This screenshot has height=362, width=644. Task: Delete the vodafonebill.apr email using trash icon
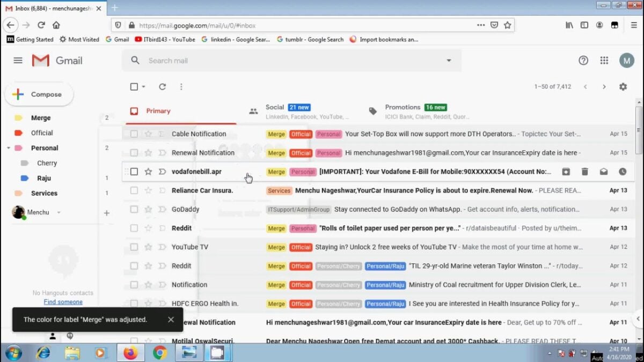(x=585, y=172)
